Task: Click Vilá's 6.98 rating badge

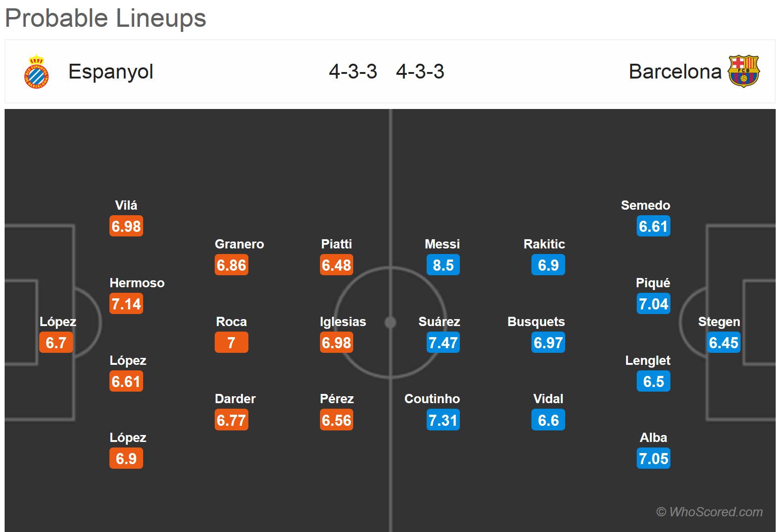Action: (126, 226)
